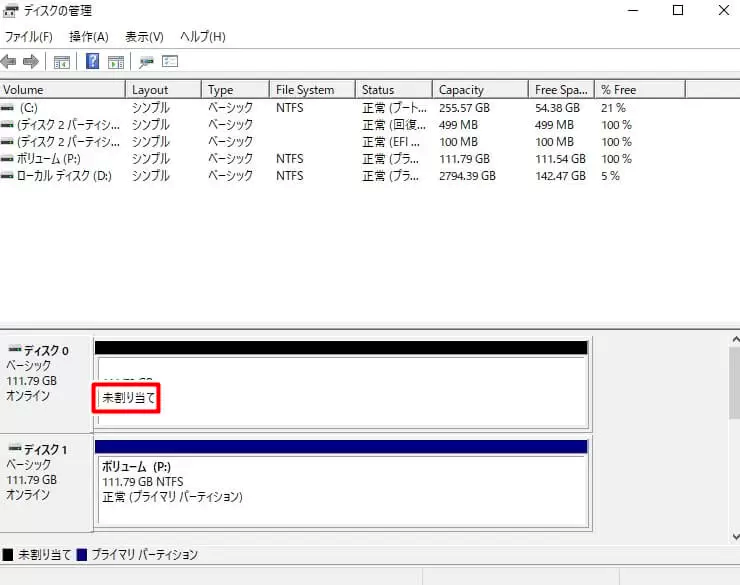Click the Disk Management app icon in title bar
740x585 pixels.
tap(11, 11)
